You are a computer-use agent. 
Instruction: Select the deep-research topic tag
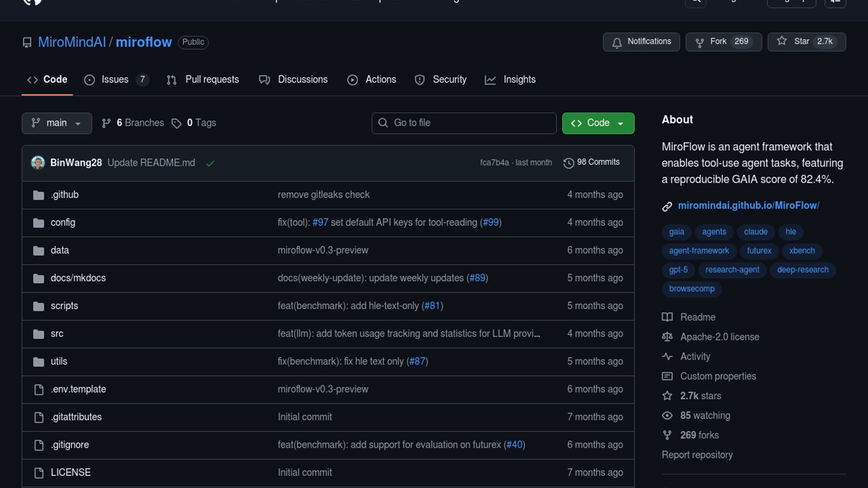[x=802, y=270]
